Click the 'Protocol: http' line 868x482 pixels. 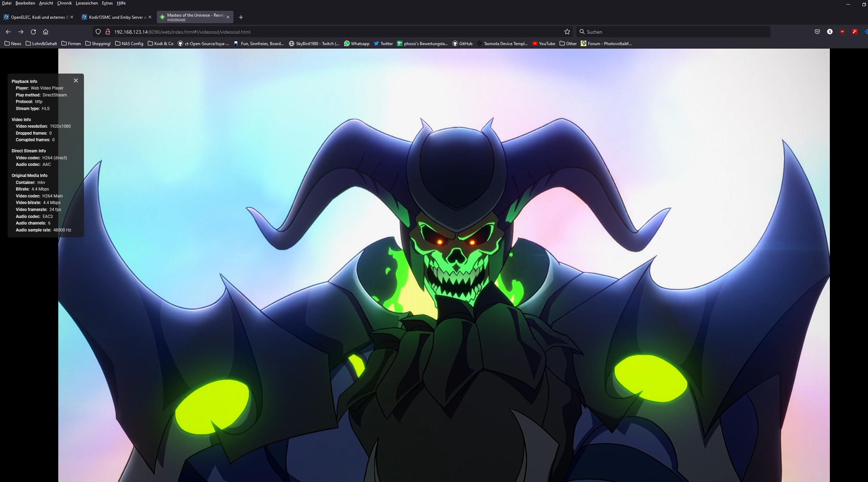29,102
